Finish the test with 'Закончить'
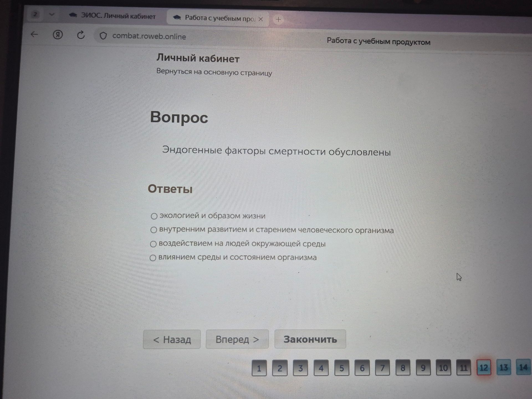532x399 pixels. coord(310,339)
